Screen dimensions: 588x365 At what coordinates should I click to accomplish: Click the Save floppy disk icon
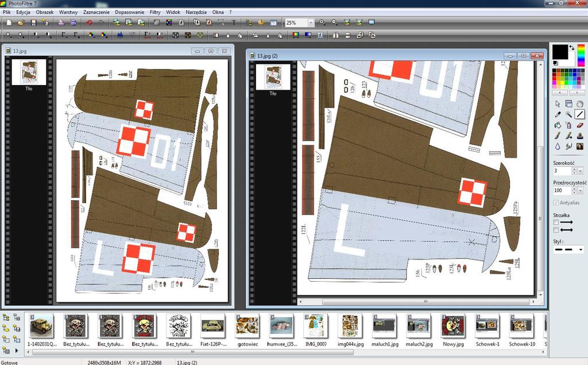[x=34, y=23]
